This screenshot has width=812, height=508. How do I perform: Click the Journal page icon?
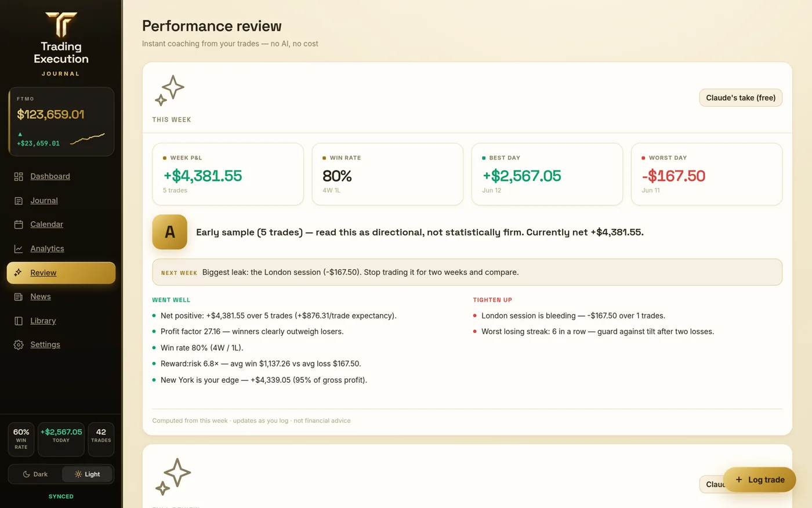[x=19, y=201]
